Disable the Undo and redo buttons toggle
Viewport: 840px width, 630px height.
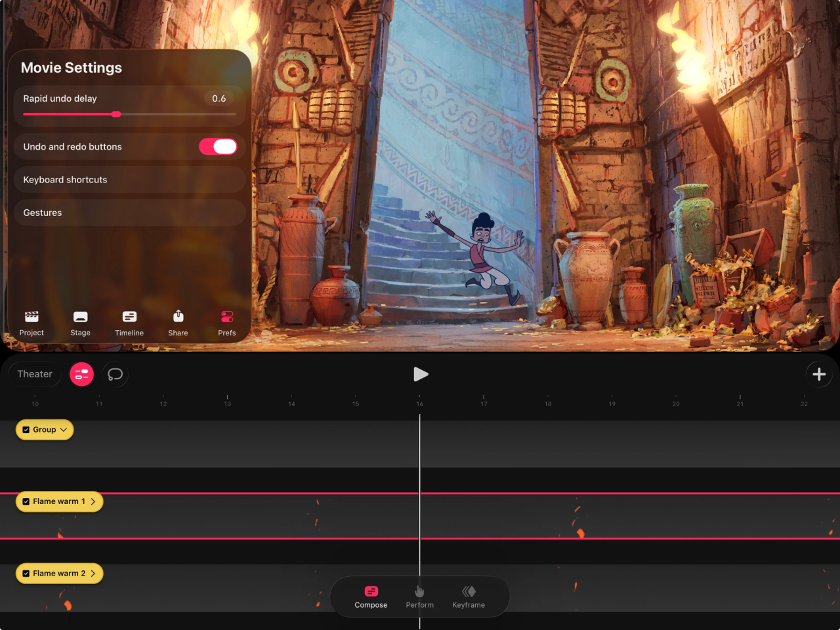coord(217,146)
